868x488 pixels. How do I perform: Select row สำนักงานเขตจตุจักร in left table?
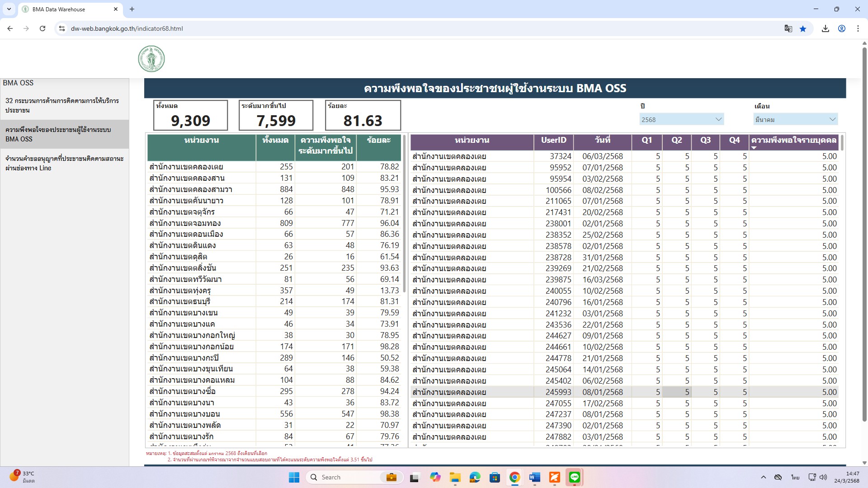274,212
